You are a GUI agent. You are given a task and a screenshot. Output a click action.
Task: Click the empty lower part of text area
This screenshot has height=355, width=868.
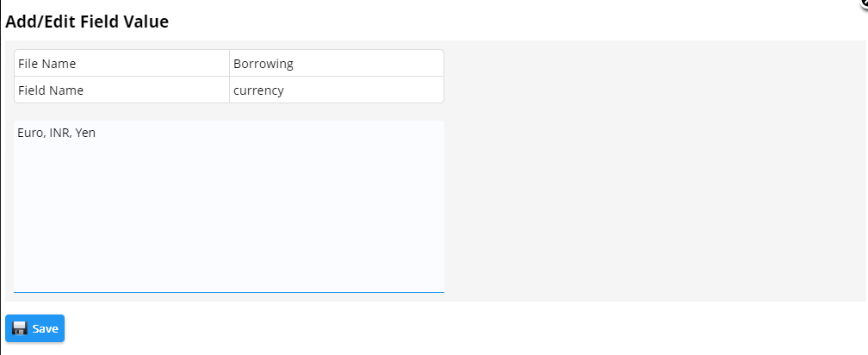229,233
